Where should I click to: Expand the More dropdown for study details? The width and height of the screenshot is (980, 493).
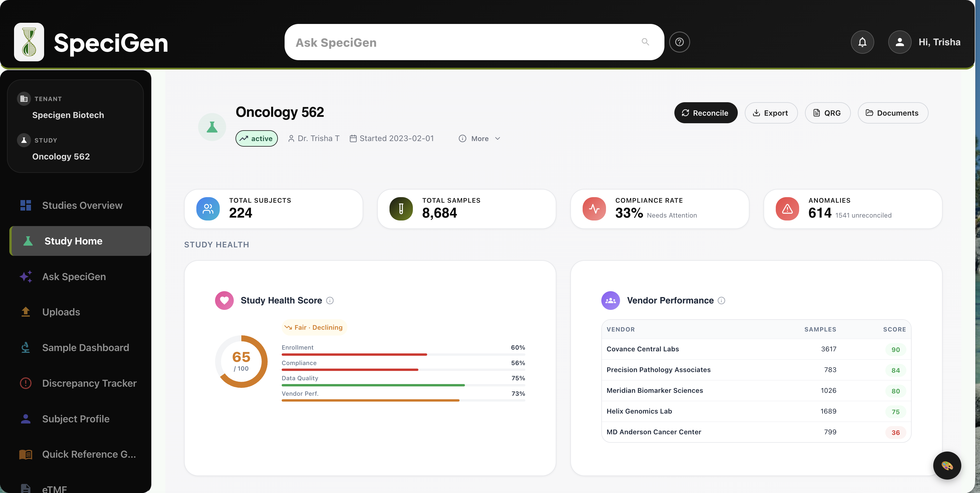point(479,138)
